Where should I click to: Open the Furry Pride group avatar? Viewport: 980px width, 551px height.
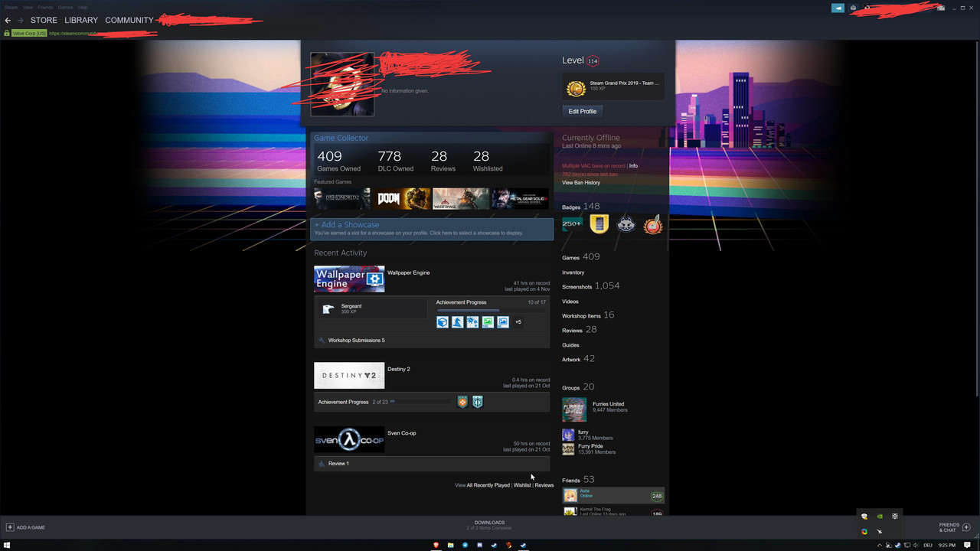click(x=568, y=449)
